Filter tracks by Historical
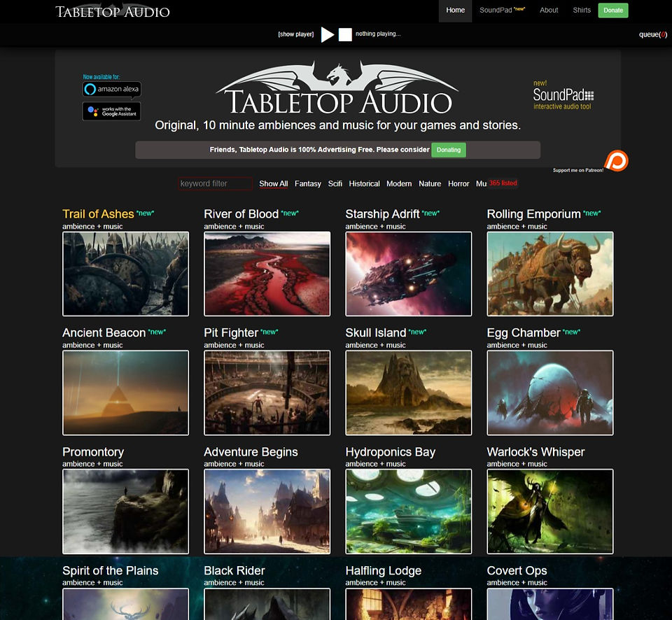This screenshot has height=620, width=672. (364, 183)
